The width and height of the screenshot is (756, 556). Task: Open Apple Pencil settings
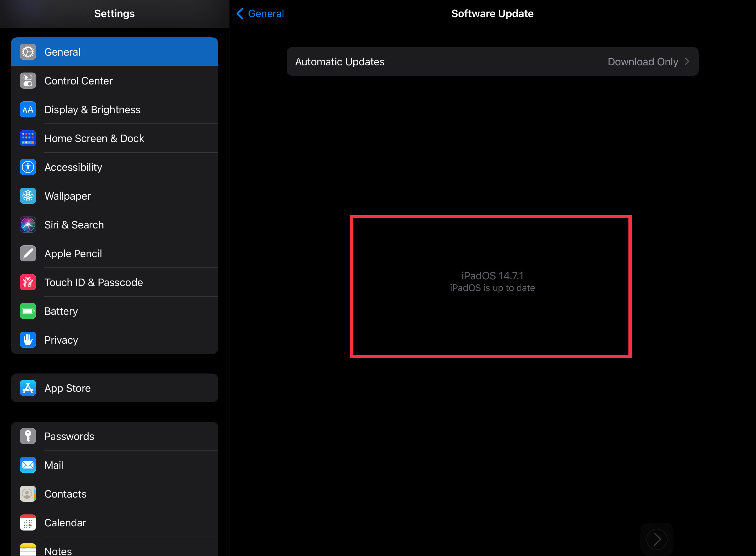click(x=114, y=253)
